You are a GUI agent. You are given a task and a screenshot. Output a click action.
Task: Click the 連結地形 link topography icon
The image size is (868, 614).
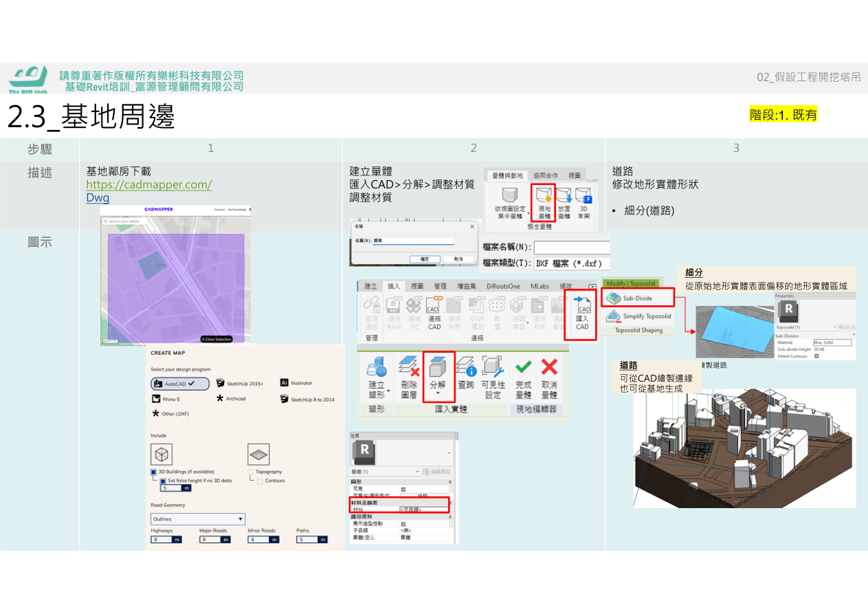coord(454,313)
